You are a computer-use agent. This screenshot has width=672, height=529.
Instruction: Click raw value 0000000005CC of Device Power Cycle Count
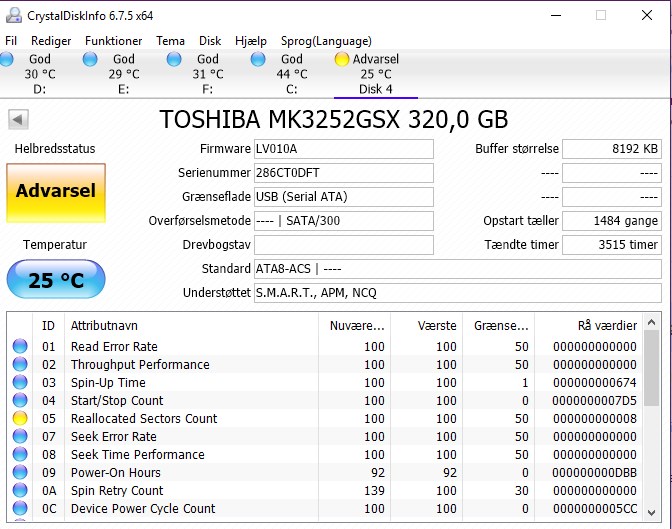click(x=594, y=508)
